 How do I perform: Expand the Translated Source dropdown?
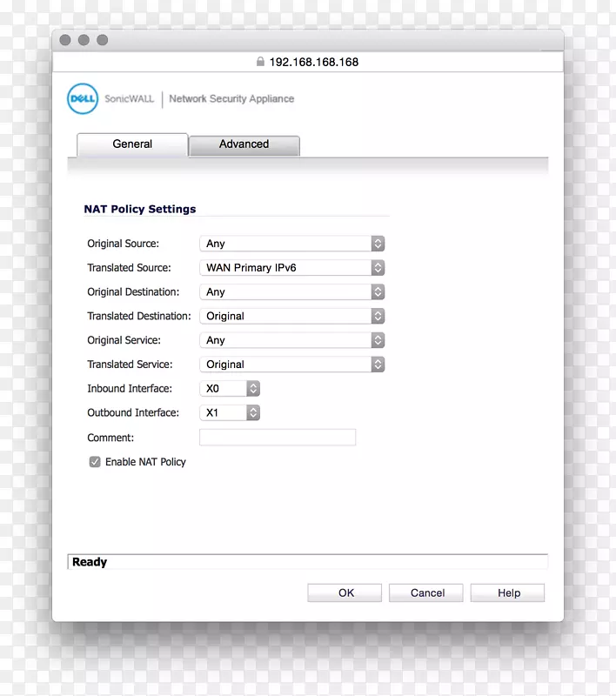pyautogui.click(x=291, y=268)
